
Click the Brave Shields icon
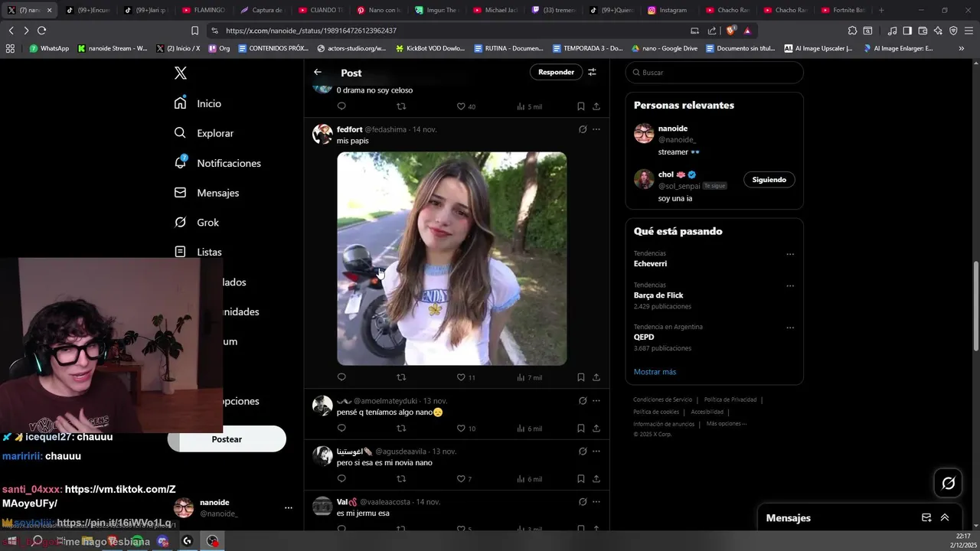730,31
